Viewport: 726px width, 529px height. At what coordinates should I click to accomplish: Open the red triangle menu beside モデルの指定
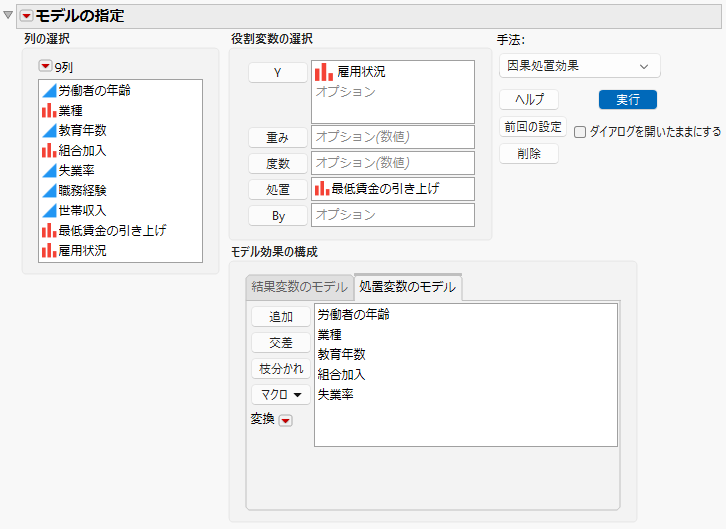click(27, 16)
